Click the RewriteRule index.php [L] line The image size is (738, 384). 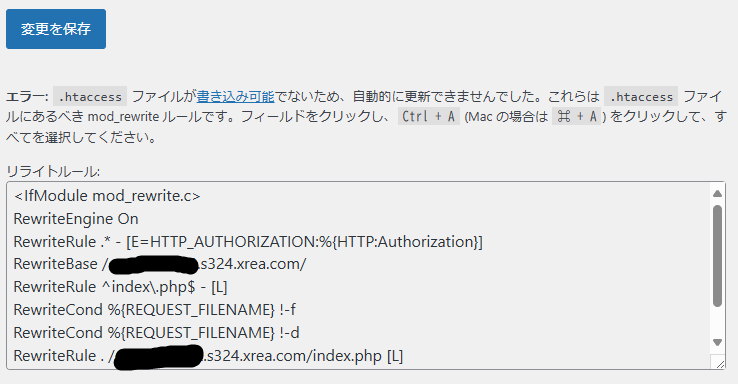point(208,356)
